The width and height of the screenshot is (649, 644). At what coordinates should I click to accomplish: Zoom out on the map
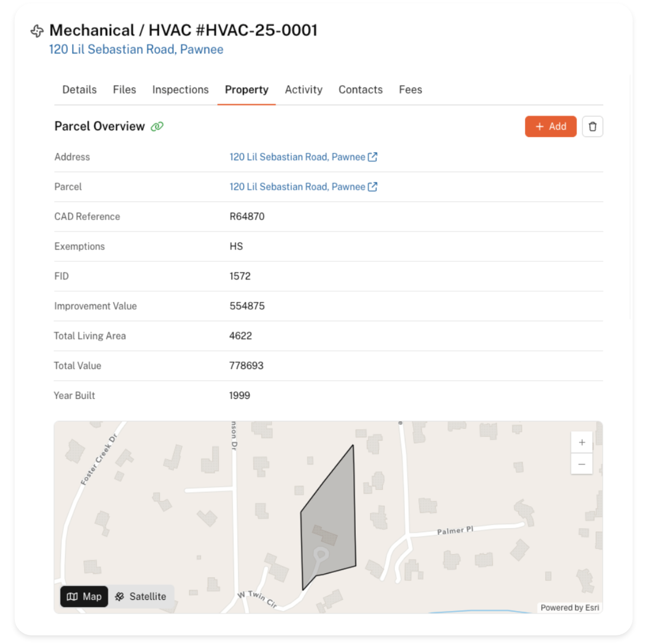582,464
